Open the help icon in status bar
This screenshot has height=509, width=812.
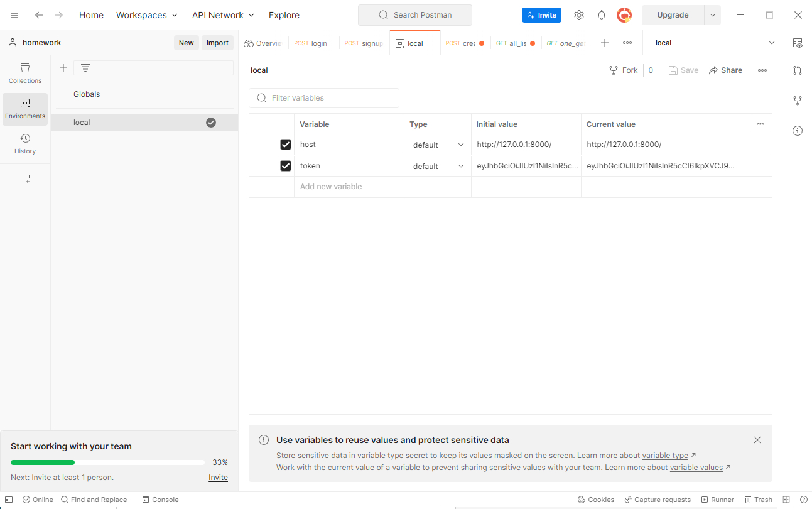click(804, 500)
